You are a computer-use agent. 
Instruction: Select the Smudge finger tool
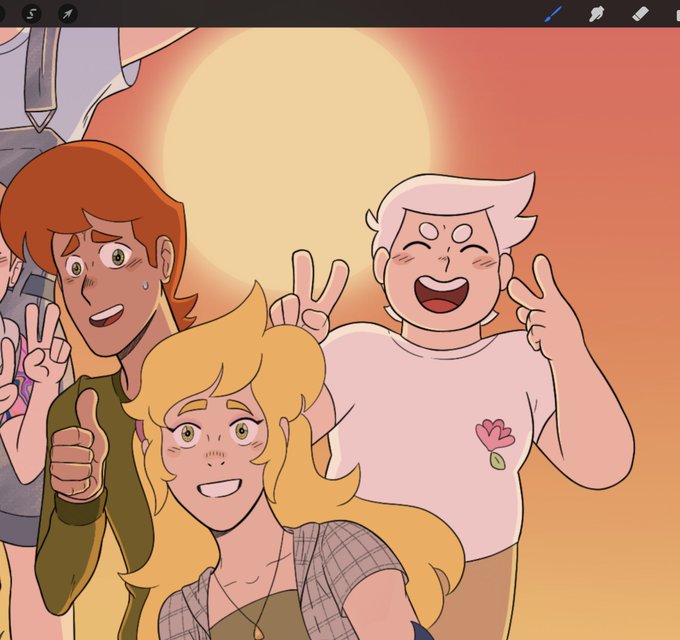597,14
